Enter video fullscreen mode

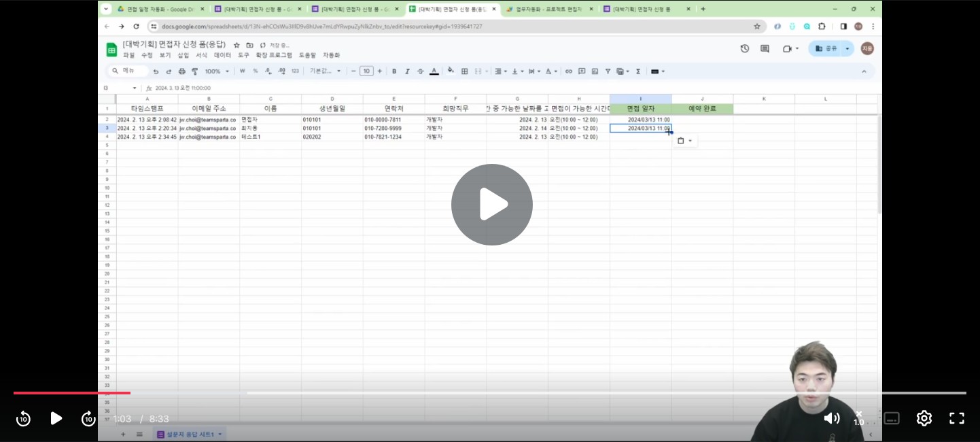(956, 418)
